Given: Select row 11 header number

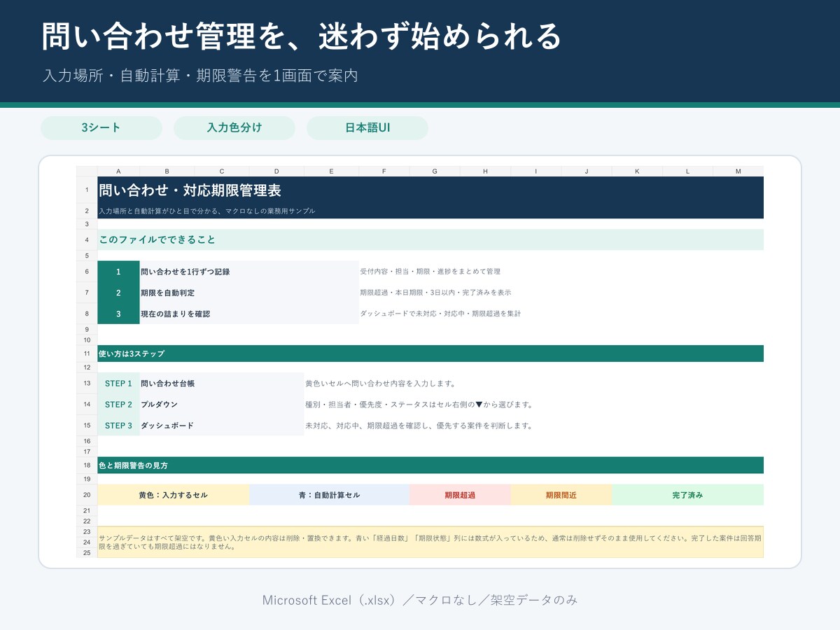Looking at the screenshot, I should (x=87, y=353).
